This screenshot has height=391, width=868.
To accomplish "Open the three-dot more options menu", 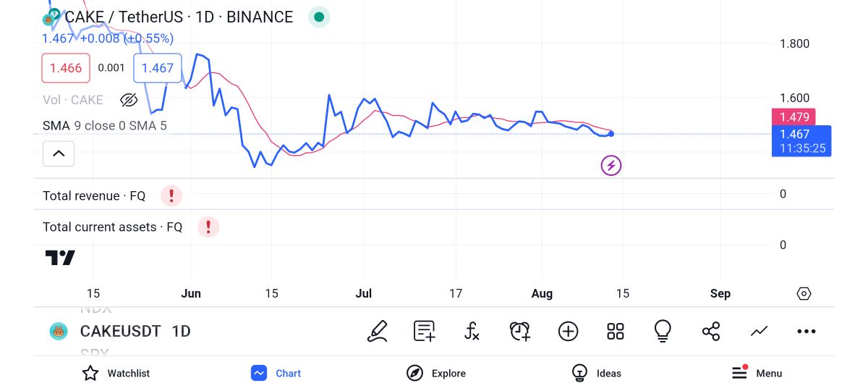I will click(x=806, y=332).
